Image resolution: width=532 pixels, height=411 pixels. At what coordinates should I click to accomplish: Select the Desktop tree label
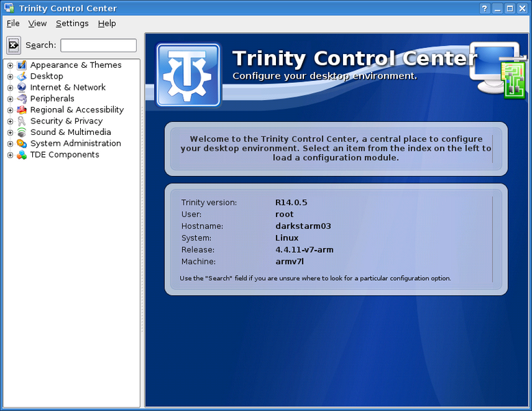click(x=47, y=76)
